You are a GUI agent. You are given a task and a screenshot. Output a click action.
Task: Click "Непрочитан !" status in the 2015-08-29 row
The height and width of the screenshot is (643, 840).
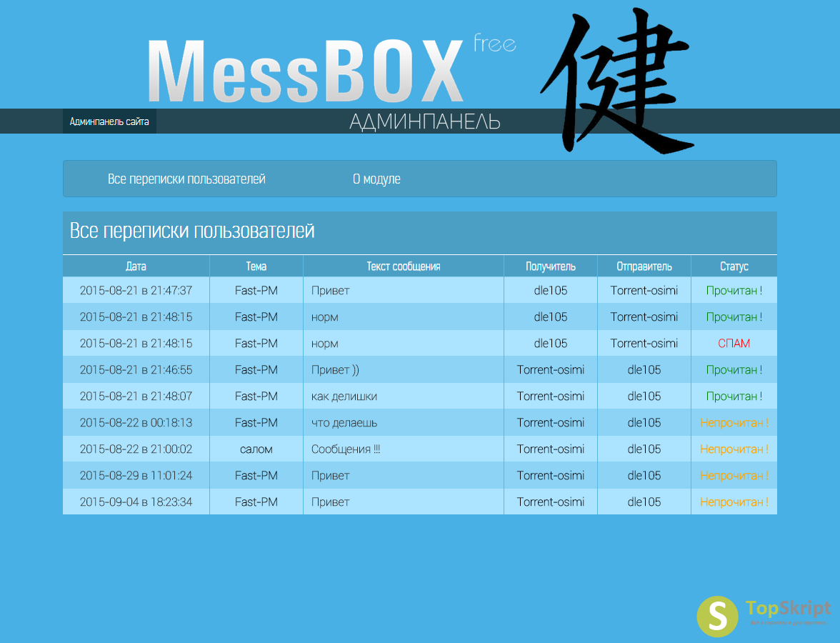coord(734,475)
